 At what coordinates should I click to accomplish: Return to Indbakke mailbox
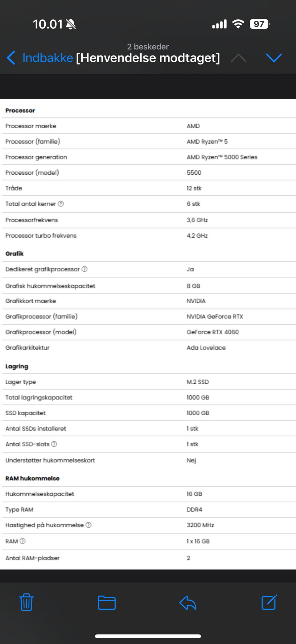(x=47, y=58)
